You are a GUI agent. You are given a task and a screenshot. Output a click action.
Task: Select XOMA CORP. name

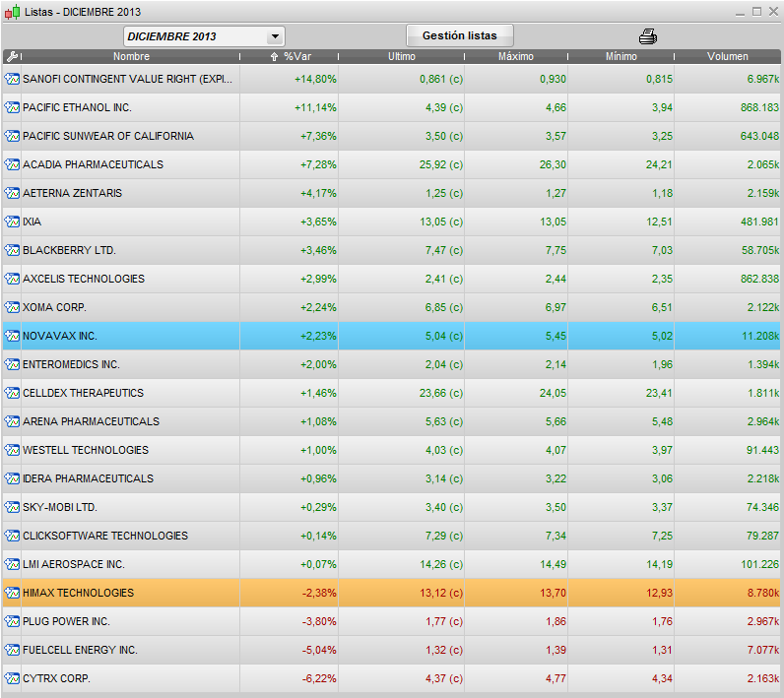pos(54,307)
